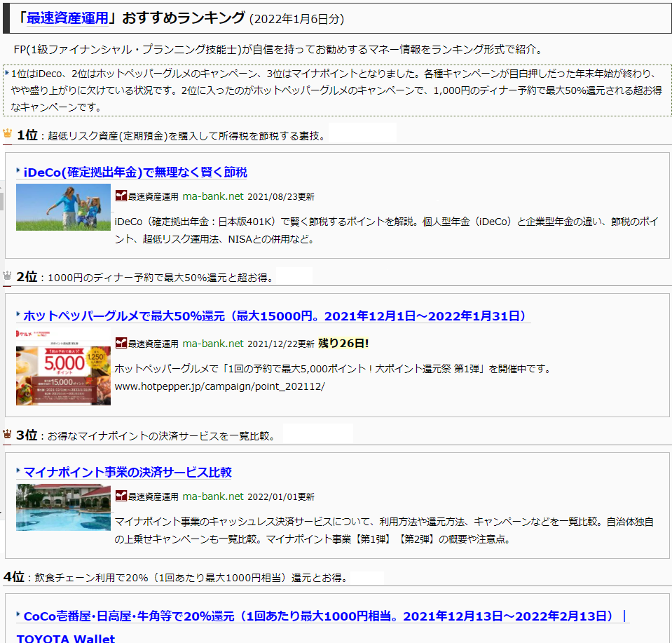Click the arrow bullet starting the dotted summary box
The width and height of the screenshot is (672, 643).
7,73
